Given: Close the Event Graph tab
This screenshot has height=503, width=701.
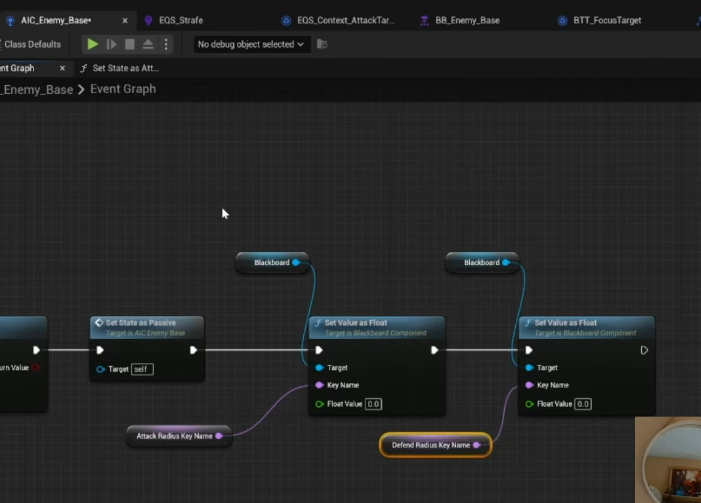Looking at the screenshot, I should (62, 68).
